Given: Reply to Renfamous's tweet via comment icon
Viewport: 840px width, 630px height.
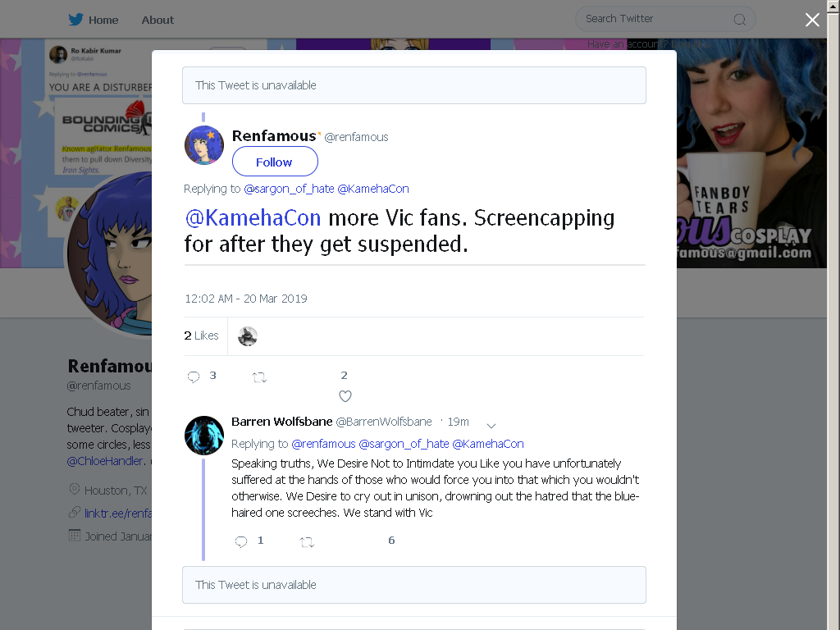Looking at the screenshot, I should 194,377.
